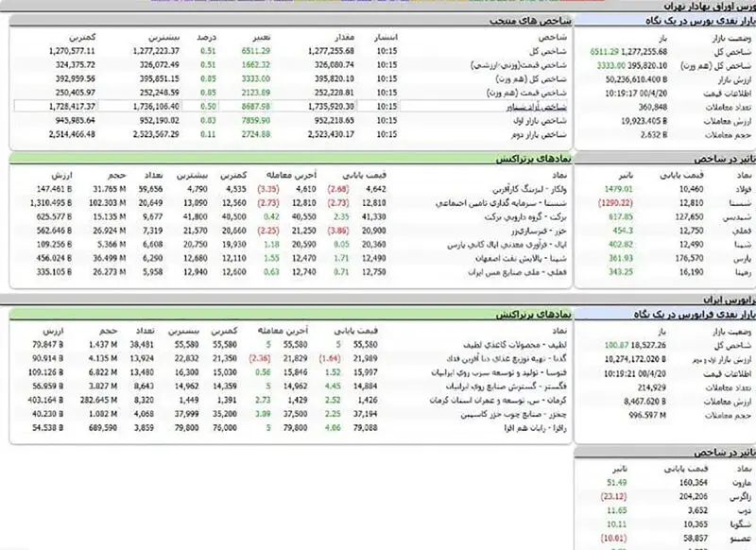This screenshot has width=756, height=550.
Task: Click the trade count value 360,848
Action: pos(653,107)
